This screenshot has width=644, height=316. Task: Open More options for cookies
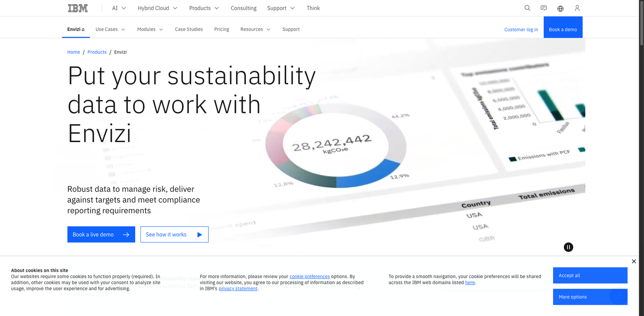coord(590,297)
